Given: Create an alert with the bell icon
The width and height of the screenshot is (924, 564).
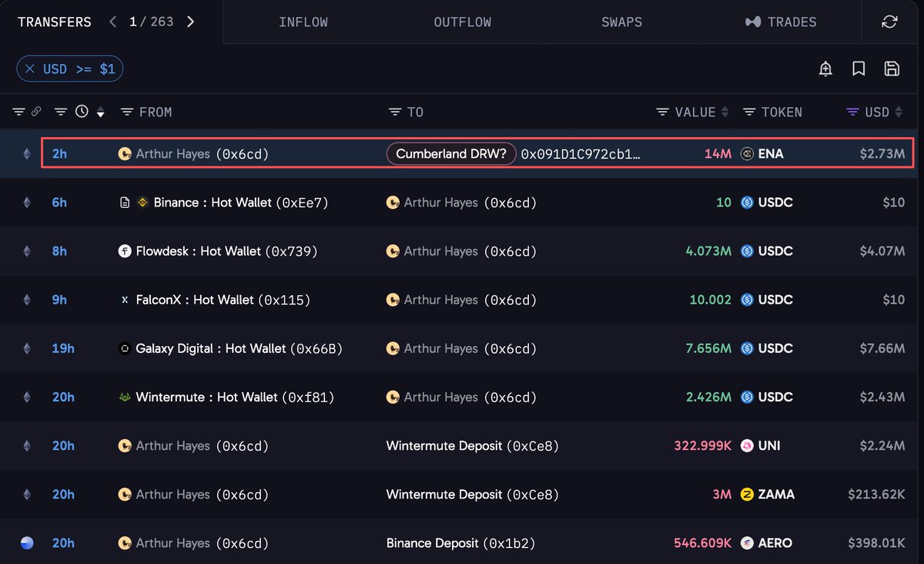Looking at the screenshot, I should tap(825, 69).
